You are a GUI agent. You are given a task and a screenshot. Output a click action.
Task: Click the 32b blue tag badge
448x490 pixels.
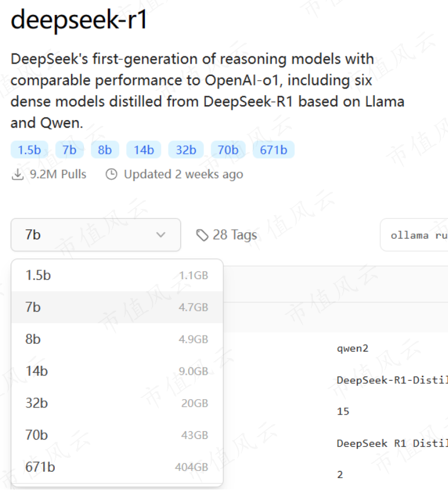(x=186, y=150)
